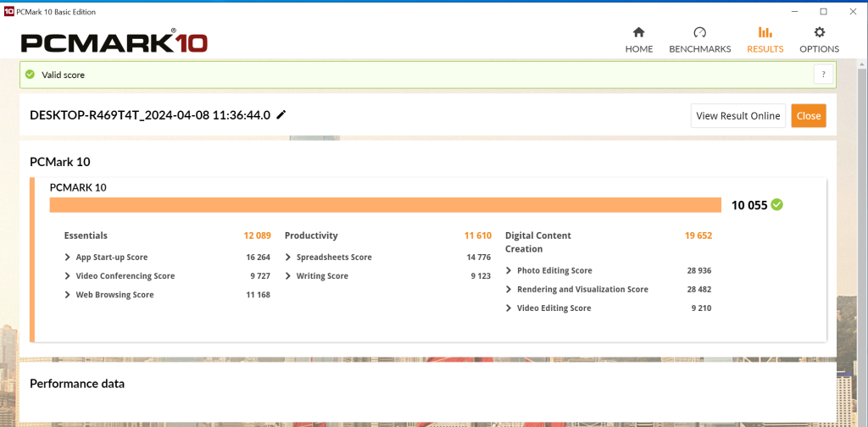Open the BENCHMARKS tab
Viewport: 868px width, 427px height.
point(699,40)
